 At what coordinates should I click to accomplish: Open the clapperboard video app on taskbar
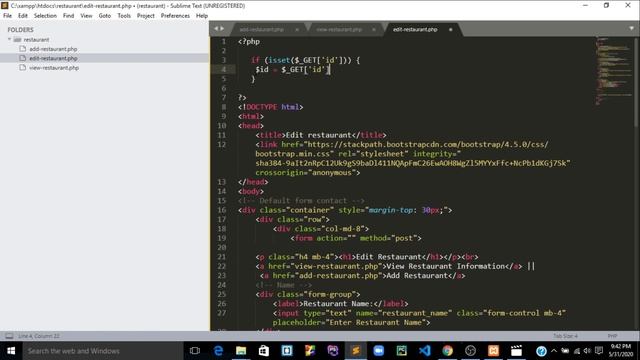point(516,351)
